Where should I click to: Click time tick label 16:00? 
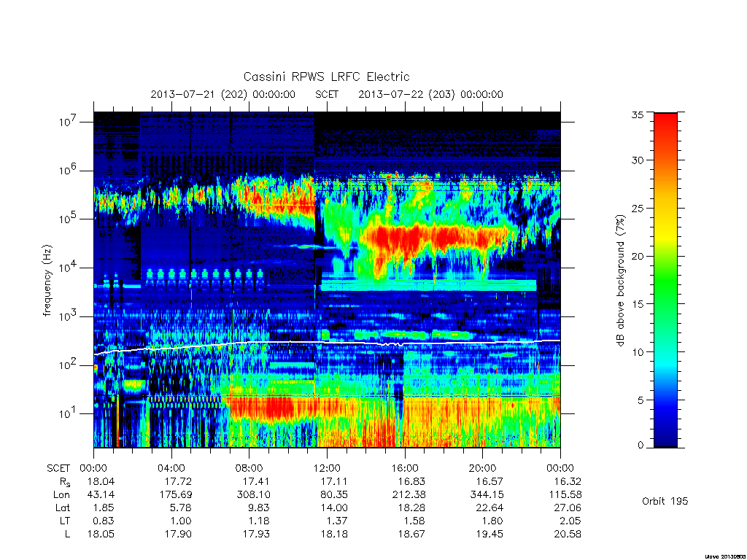pos(405,468)
